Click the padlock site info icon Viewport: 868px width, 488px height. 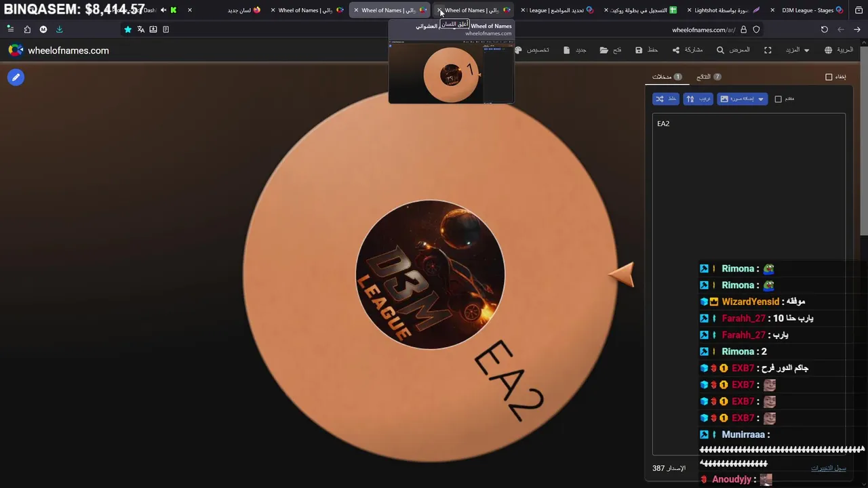(743, 29)
